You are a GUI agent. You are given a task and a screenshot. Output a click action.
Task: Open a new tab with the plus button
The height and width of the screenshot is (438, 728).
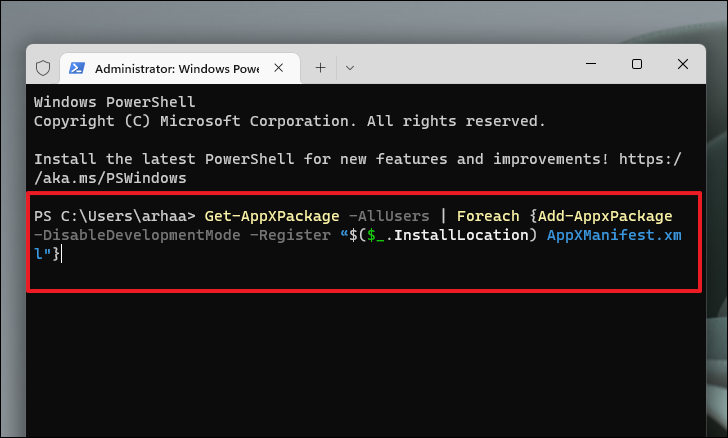point(320,68)
